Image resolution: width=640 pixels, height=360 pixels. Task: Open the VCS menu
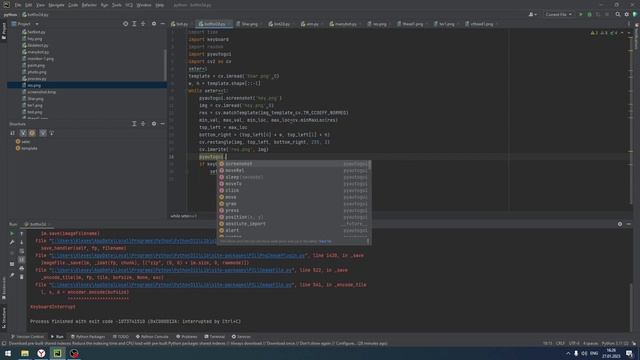tap(129, 5)
